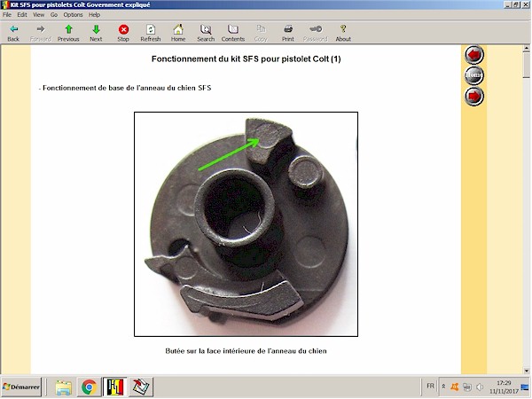Open the Go menu
Viewport: 532px width, 399px height.
[x=54, y=14]
